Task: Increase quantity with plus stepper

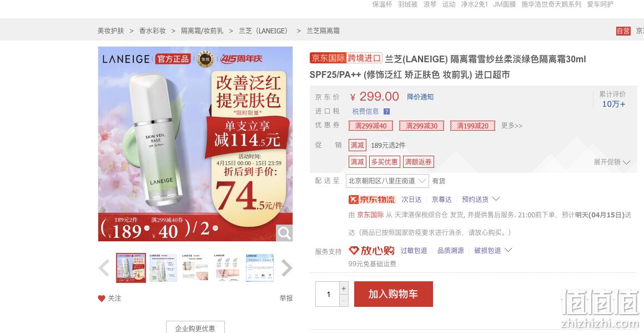Action: pyautogui.click(x=344, y=288)
